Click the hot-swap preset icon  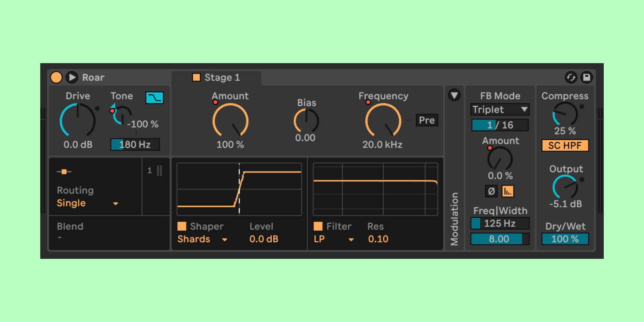pos(571,77)
